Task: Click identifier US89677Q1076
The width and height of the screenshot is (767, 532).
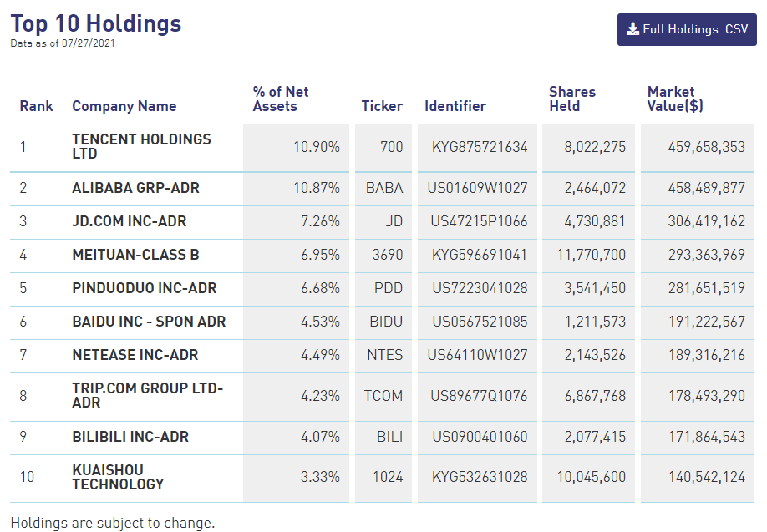Action: [x=479, y=396]
